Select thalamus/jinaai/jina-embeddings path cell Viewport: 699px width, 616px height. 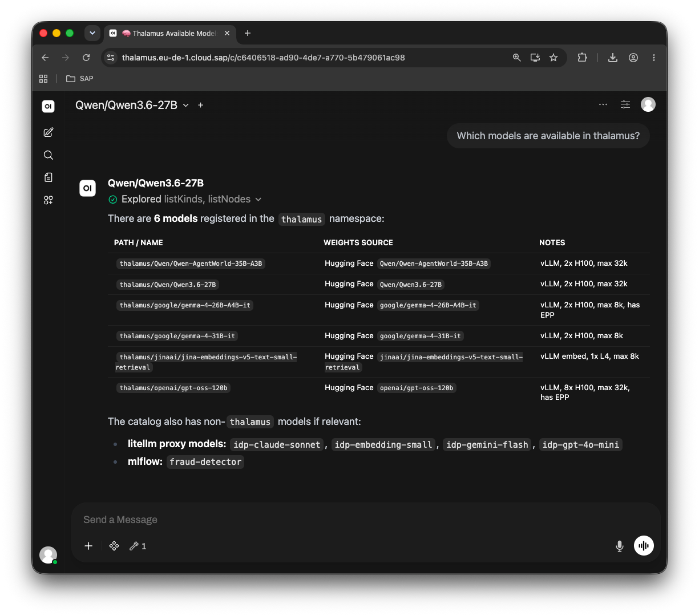pyautogui.click(x=207, y=362)
